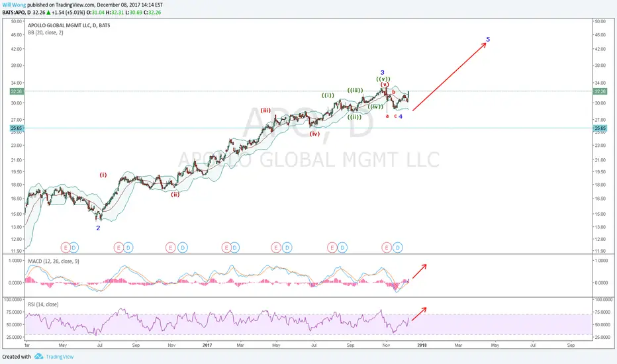
Task: Select the green wave label ((iv))
Action: [x=375, y=107]
